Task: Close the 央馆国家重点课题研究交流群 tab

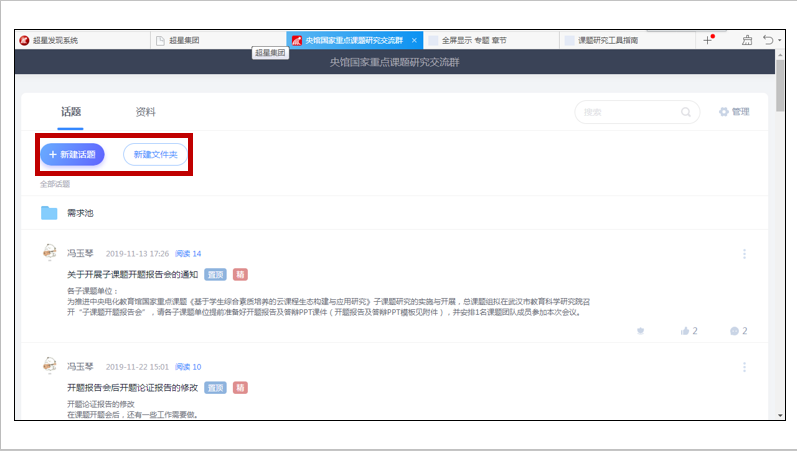Action: pos(414,40)
